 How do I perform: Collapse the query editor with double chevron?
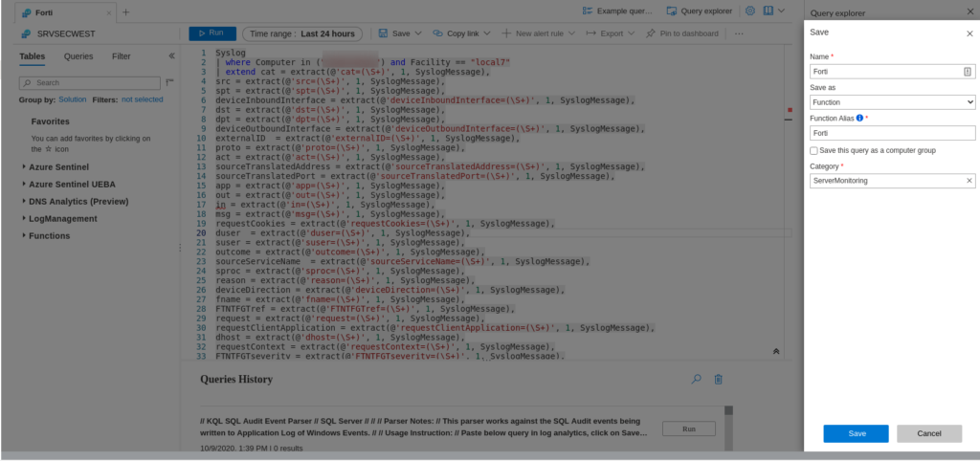coord(776,352)
